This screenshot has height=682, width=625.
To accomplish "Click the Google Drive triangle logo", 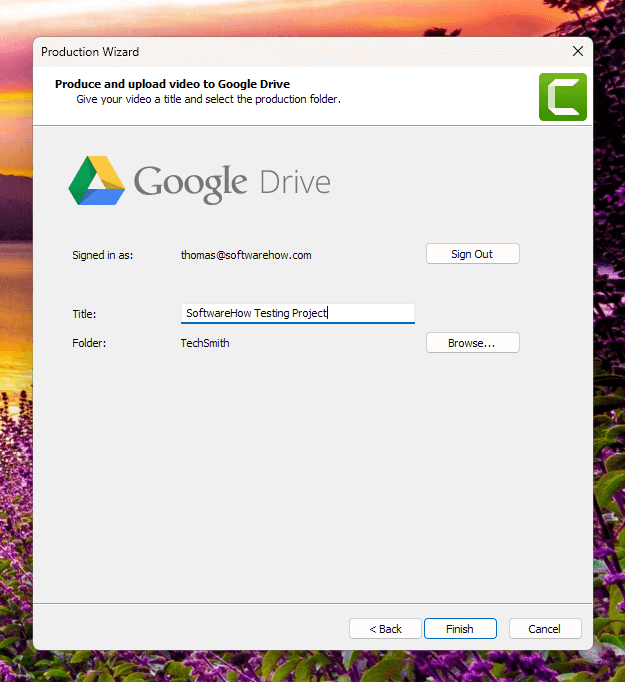I will pyautogui.click(x=97, y=181).
